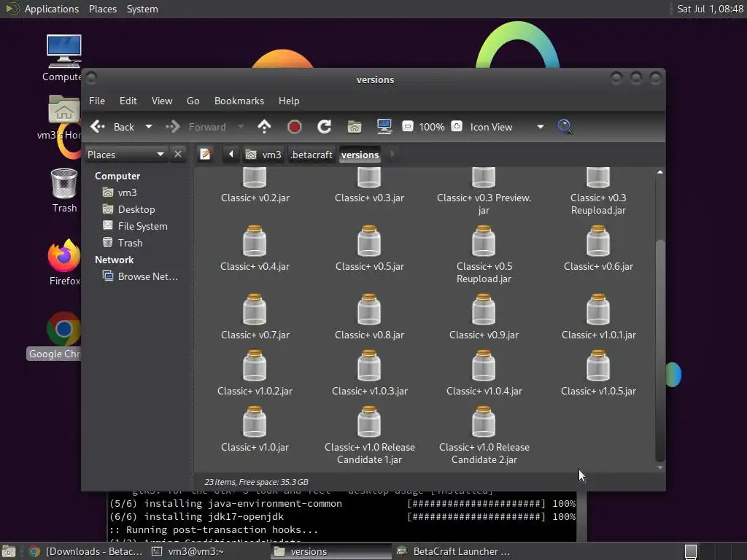Select the Classic+ v1.0.1.jar file icon

tap(598, 309)
